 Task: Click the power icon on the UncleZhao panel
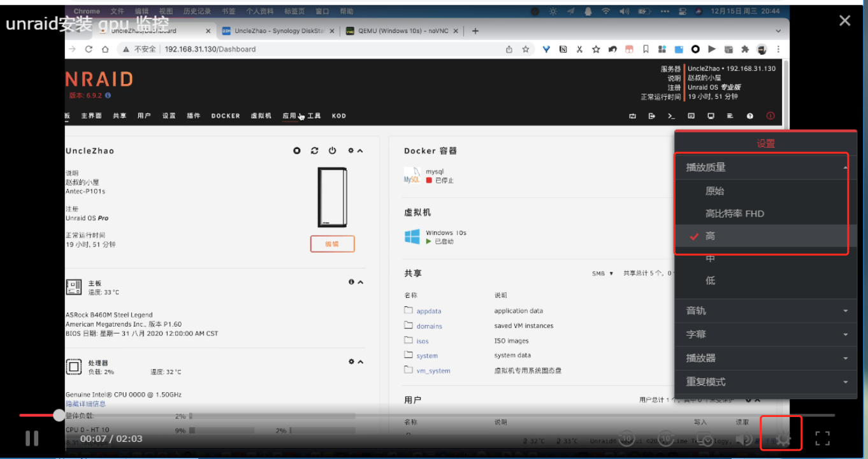tap(332, 150)
